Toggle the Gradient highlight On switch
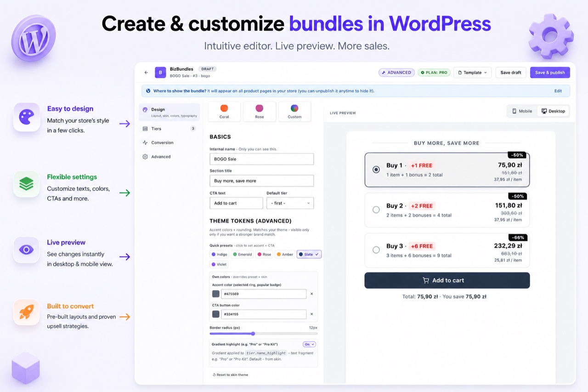The width and height of the screenshot is (588, 392). tap(309, 344)
